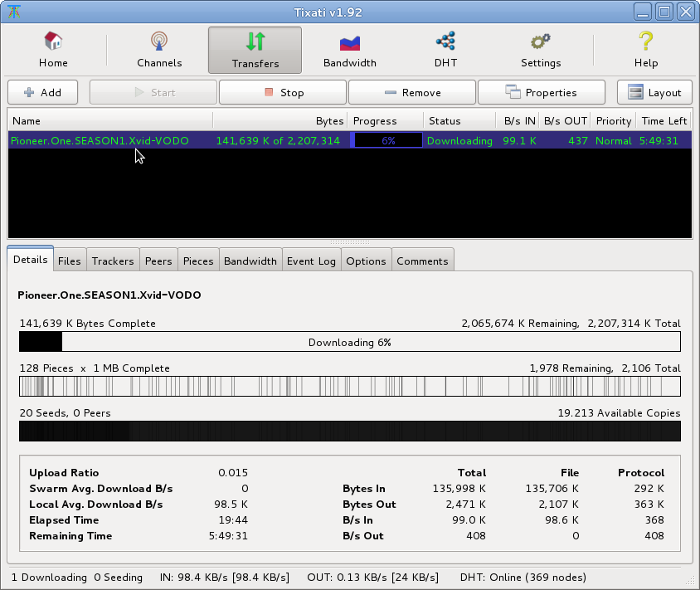Click the '19.213 Available Copies' text
700x590 pixels.
pos(620,412)
